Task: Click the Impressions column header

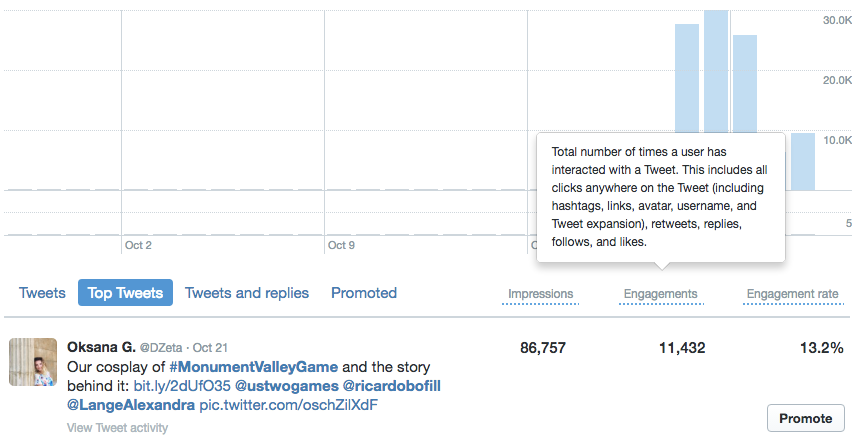Action: pos(541,294)
